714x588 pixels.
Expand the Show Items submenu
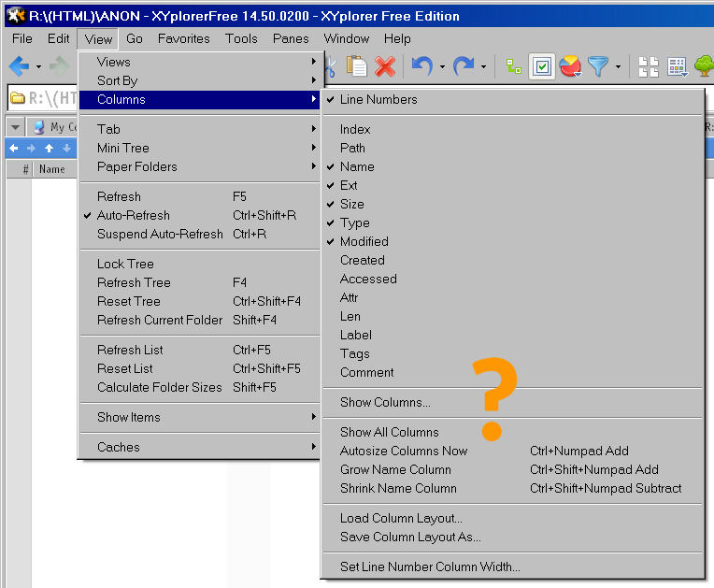(x=200, y=417)
